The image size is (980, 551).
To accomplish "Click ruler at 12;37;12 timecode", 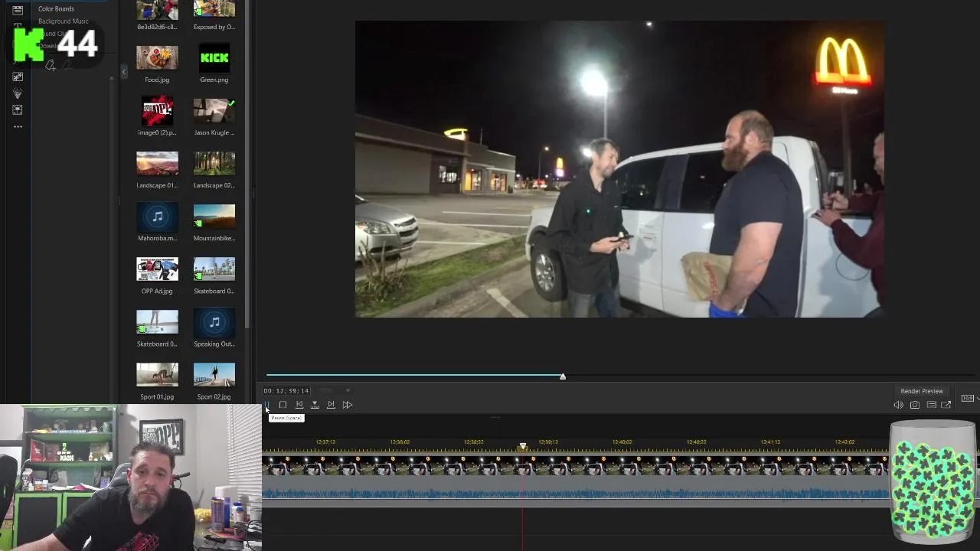I will tap(325, 442).
